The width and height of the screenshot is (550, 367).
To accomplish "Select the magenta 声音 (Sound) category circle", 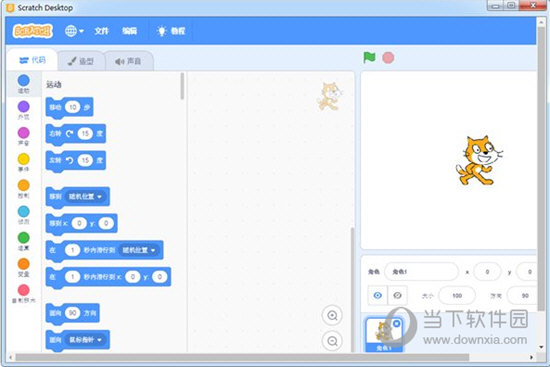I will point(24,133).
